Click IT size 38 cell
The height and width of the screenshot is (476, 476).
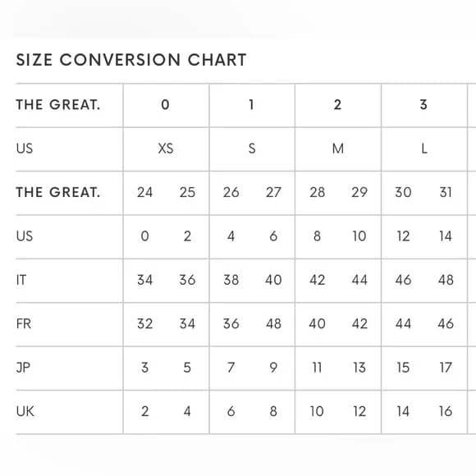tap(231, 280)
